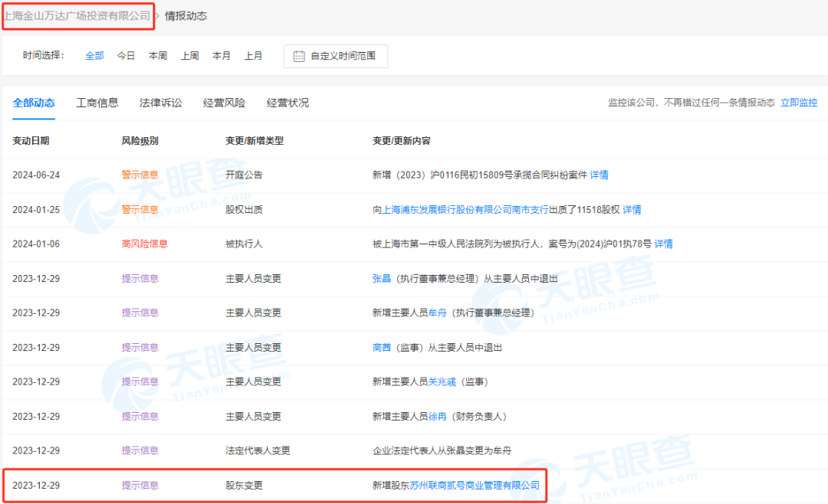Click 法定代表人变更 type cell

pyautogui.click(x=258, y=450)
